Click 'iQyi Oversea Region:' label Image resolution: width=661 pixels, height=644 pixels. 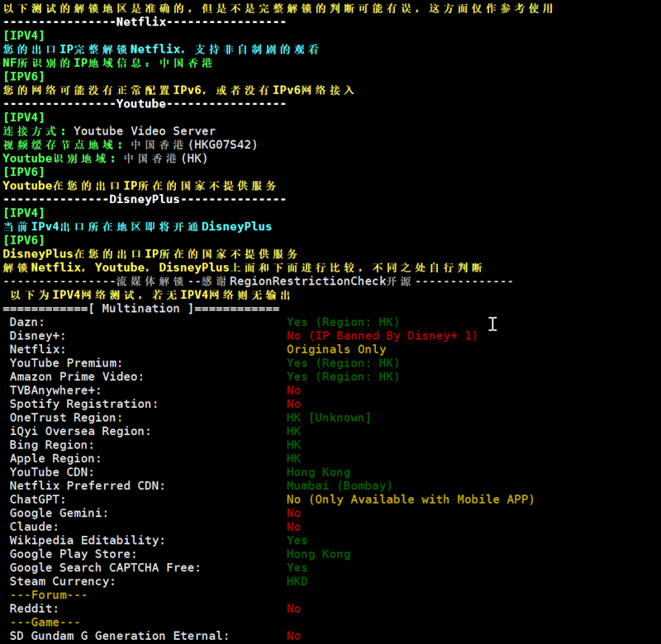[x=80, y=431]
